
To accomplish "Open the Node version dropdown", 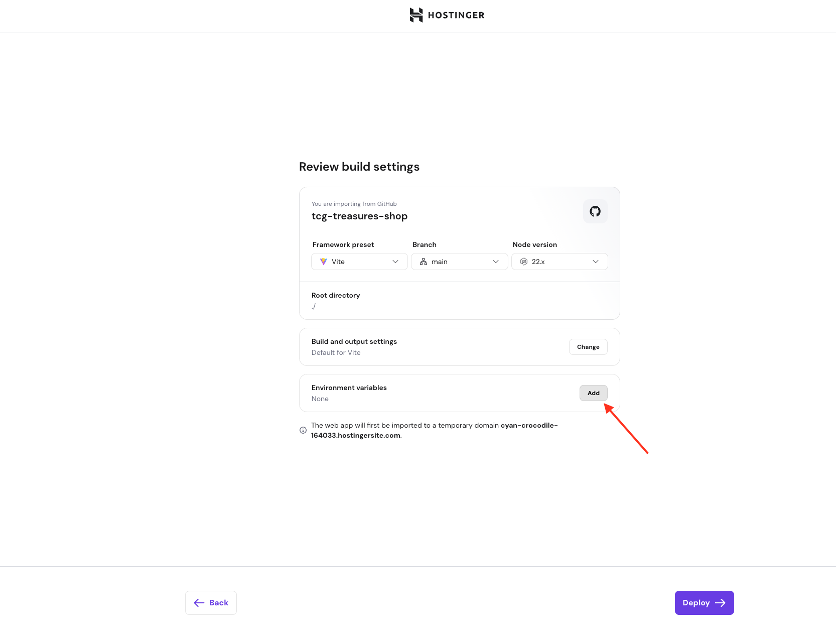I will click(560, 262).
